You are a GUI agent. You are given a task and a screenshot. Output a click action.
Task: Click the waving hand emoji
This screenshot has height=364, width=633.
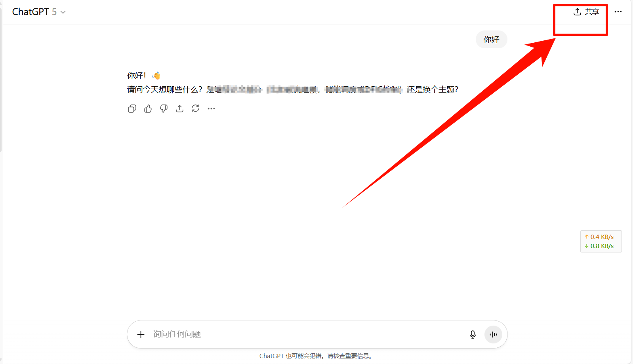pos(156,76)
